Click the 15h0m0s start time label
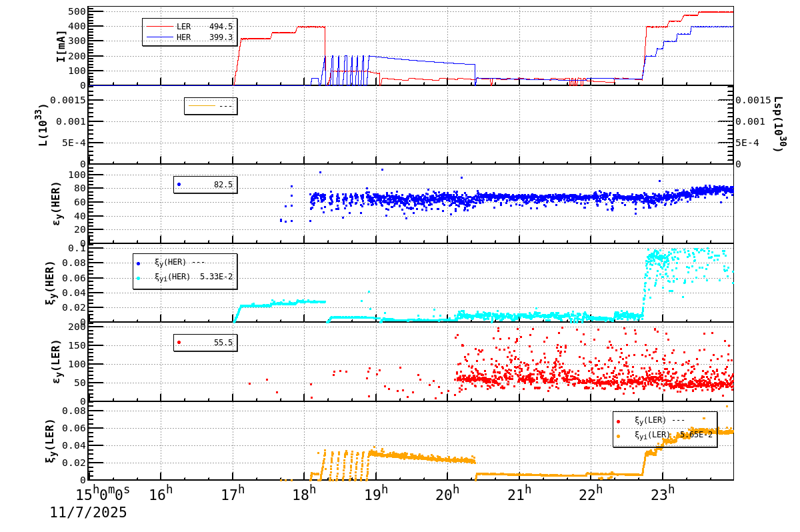800x532 pixels. coord(103,494)
